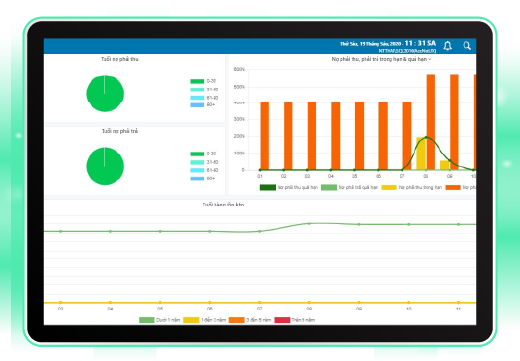The image size is (520, 361).
Task: Toggle the 90+ legend in Tuổi nợ phải trả
Action: pos(203,179)
